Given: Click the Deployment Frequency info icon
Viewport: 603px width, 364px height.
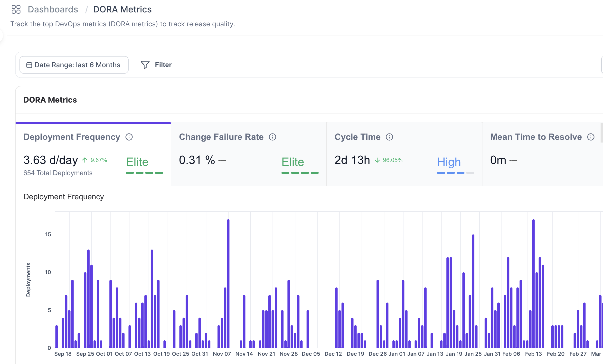Looking at the screenshot, I should click(129, 137).
